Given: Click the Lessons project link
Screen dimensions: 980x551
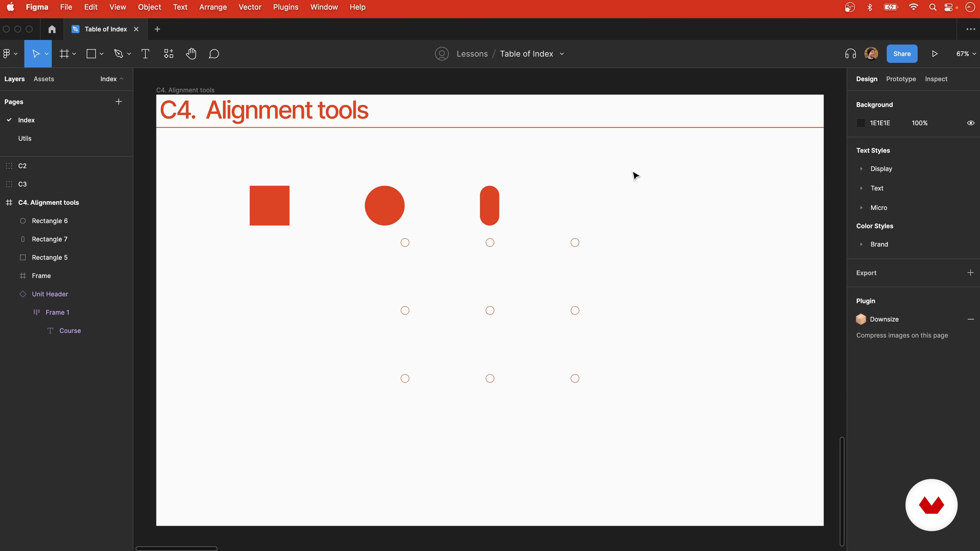Looking at the screenshot, I should click(472, 54).
